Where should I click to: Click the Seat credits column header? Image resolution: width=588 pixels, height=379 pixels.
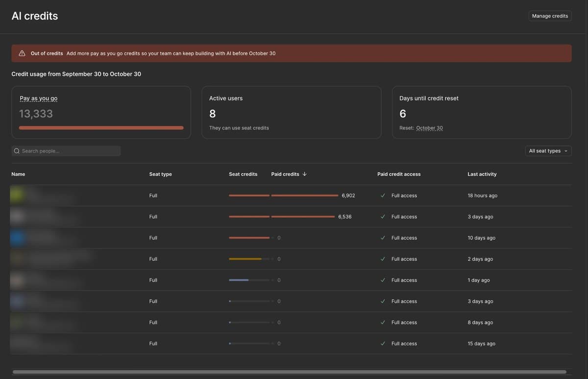[x=243, y=174]
